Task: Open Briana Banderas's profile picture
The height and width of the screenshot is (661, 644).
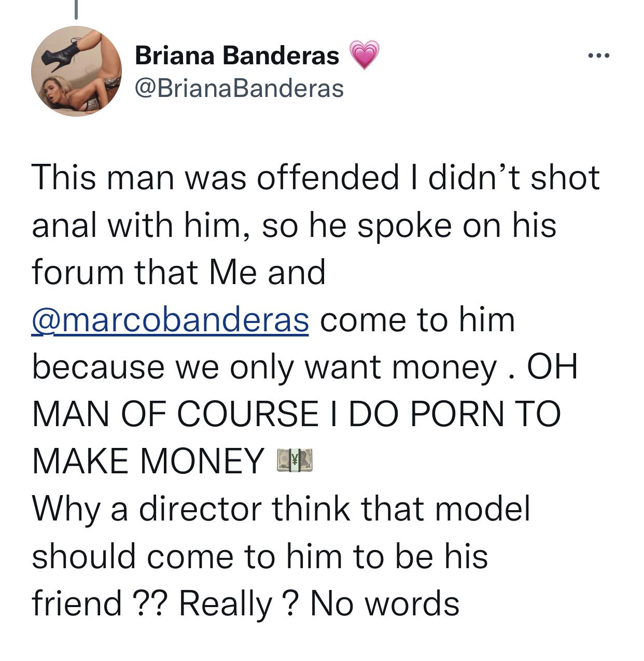Action: click(76, 72)
